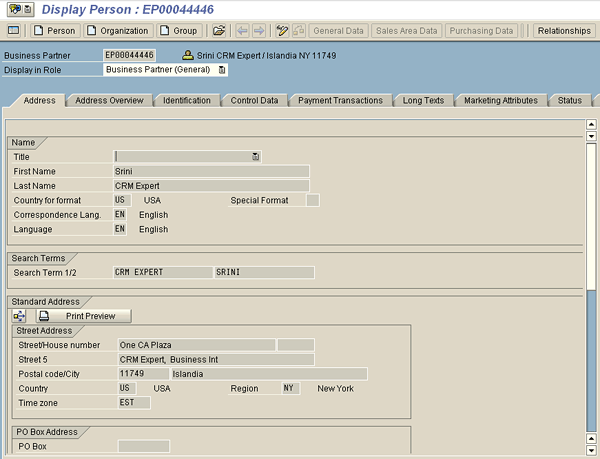Click the forward arrow navigation icon
The image size is (600, 459).
pyautogui.click(x=258, y=31)
